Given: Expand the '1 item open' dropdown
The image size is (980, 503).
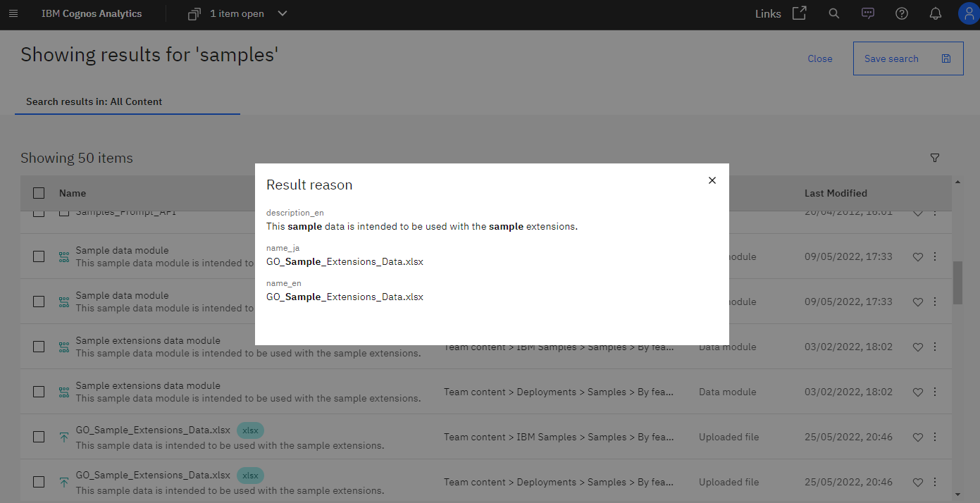Looking at the screenshot, I should (283, 13).
